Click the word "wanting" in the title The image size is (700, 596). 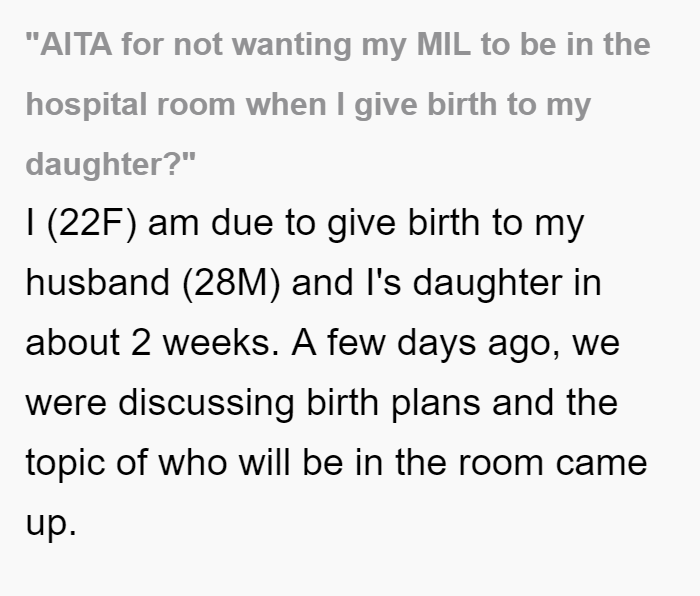(x=292, y=46)
